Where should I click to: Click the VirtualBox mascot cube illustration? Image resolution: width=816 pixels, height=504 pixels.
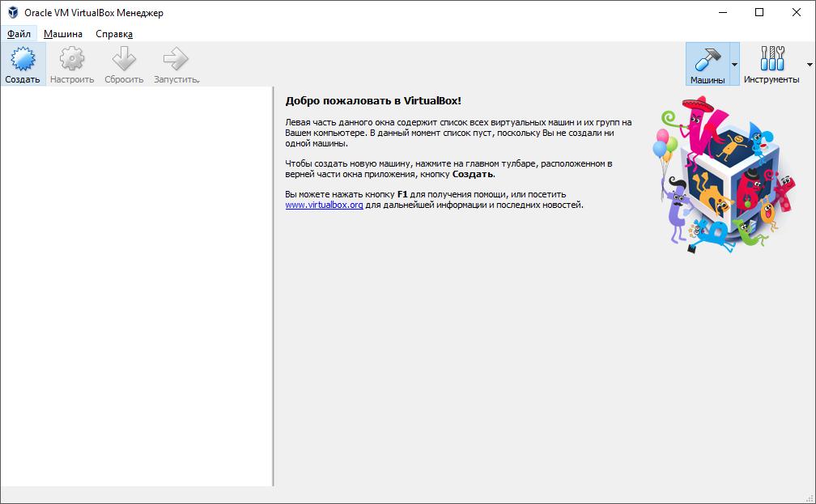pyautogui.click(x=729, y=170)
